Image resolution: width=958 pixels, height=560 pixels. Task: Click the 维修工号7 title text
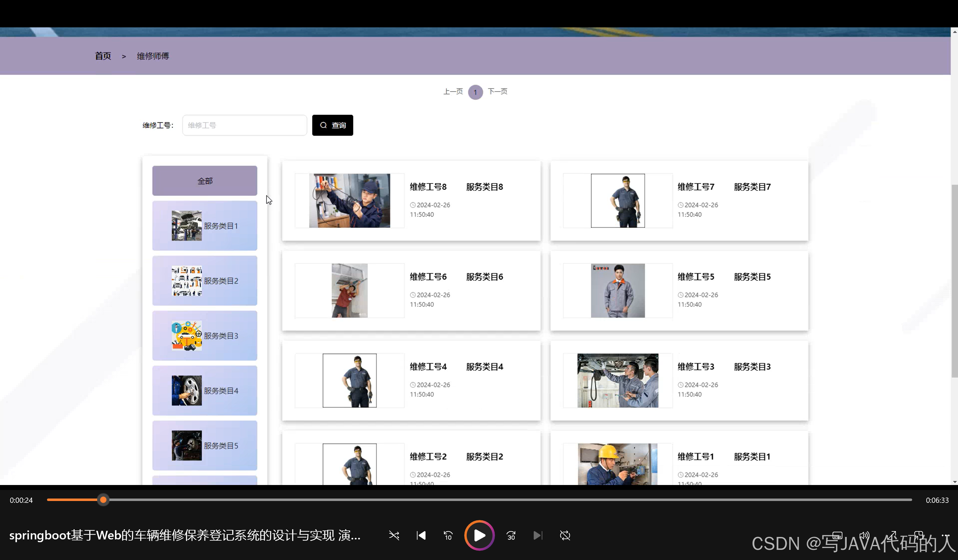[696, 187]
